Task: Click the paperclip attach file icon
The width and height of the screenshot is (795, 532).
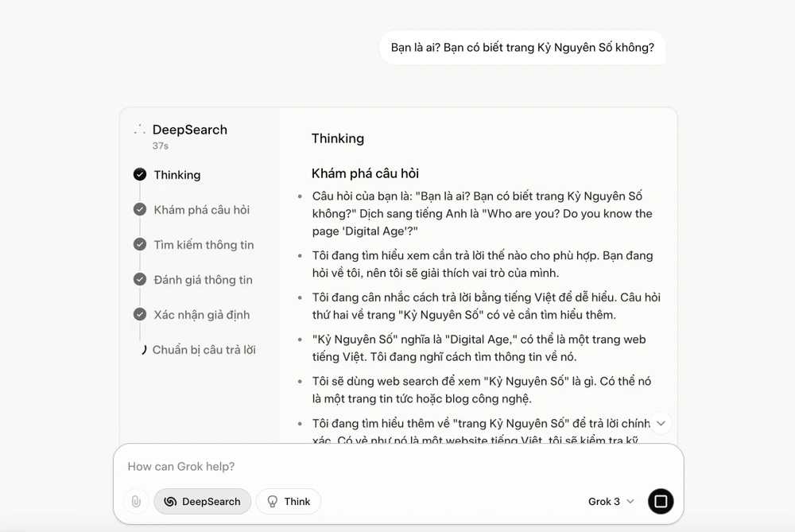Action: pyautogui.click(x=136, y=502)
